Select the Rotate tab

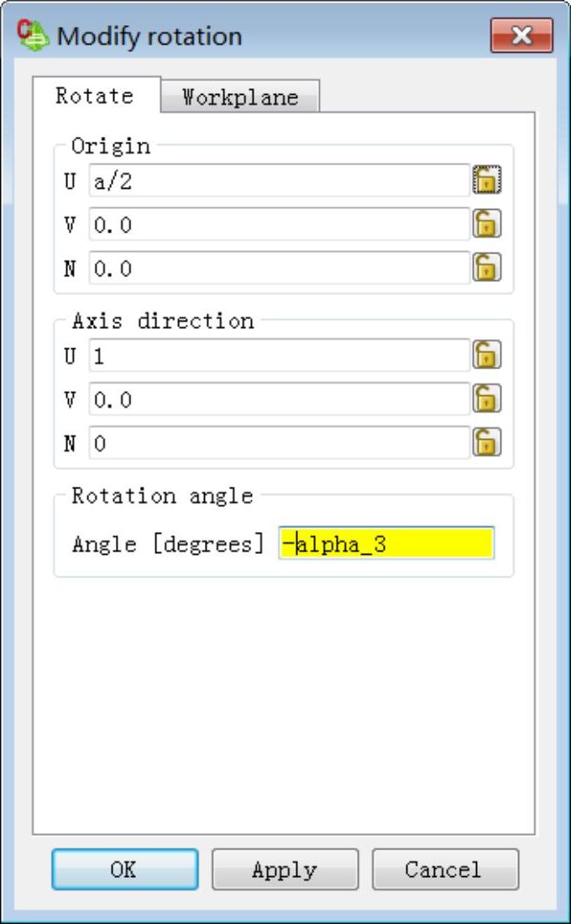(95, 96)
